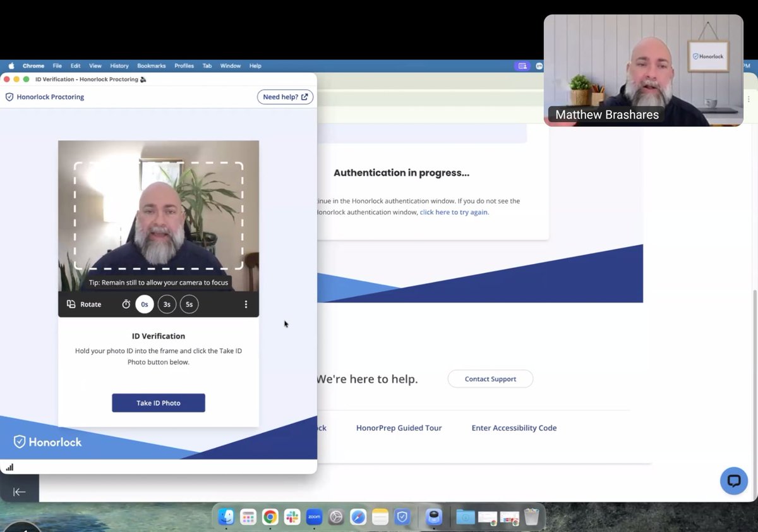Open the File menu

[57, 66]
